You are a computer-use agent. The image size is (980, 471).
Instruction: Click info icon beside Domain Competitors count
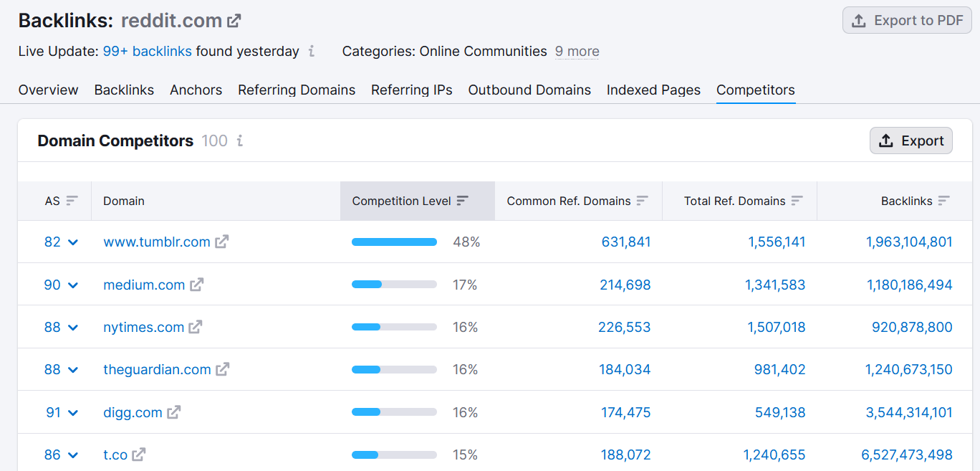(x=240, y=141)
